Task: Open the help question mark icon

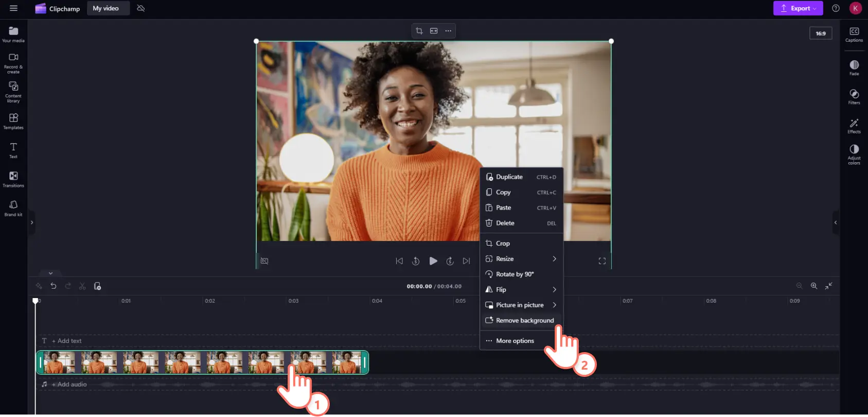Action: (836, 8)
